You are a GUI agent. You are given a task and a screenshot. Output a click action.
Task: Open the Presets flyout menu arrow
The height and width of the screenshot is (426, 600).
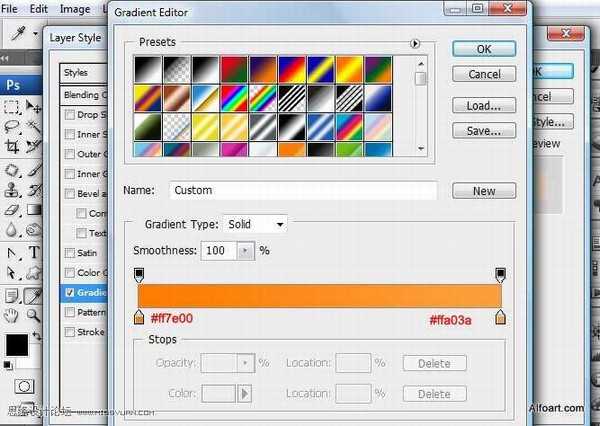coord(415,43)
